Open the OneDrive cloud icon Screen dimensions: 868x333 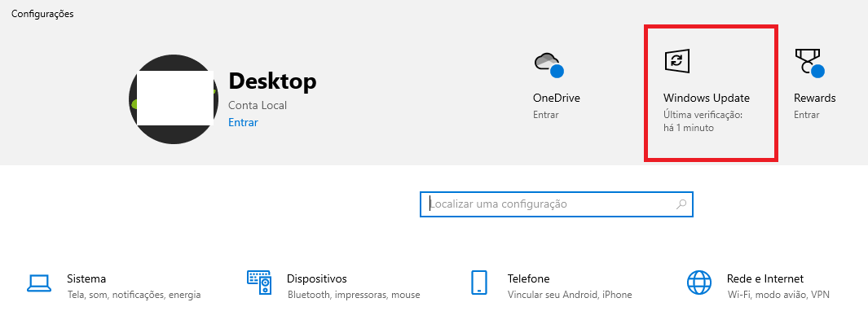point(549,65)
